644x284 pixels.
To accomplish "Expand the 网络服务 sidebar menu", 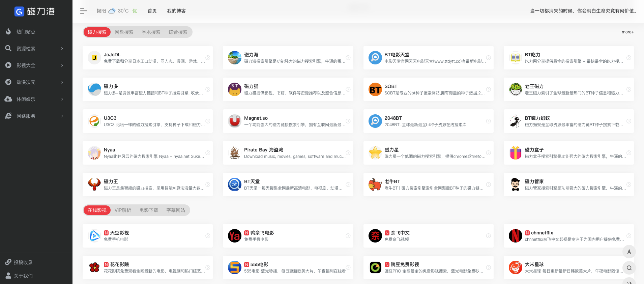I will pyautogui.click(x=36, y=116).
